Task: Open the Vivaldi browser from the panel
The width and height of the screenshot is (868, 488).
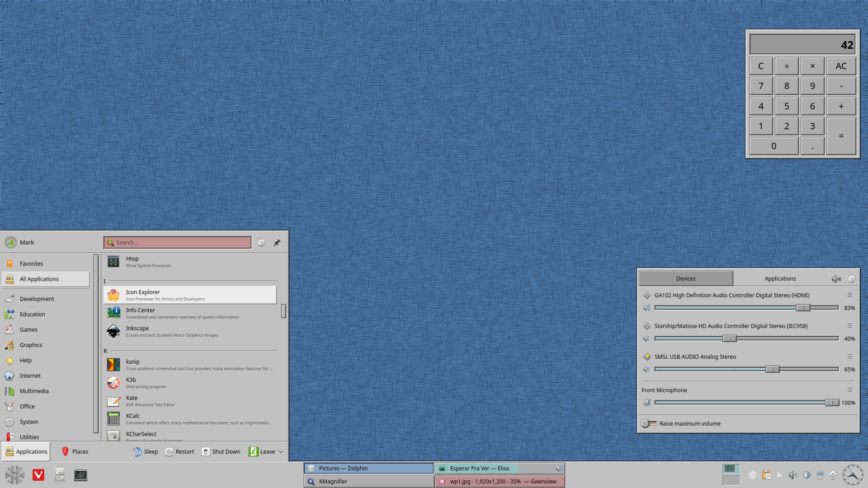Action: [38, 475]
